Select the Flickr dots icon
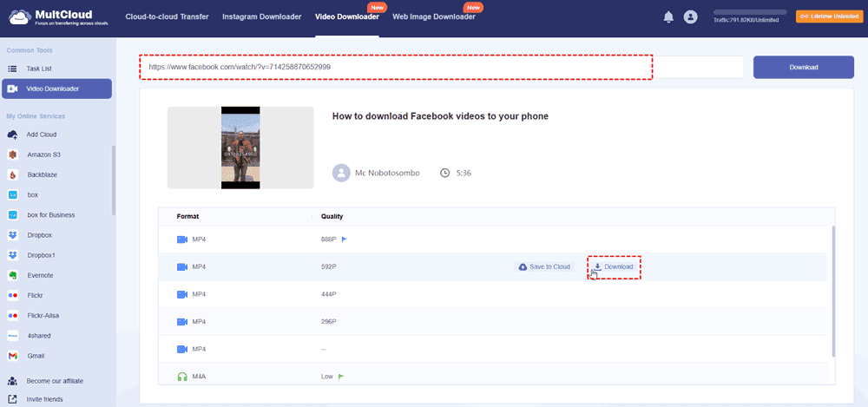Viewport: 868px width, 407px height. (x=12, y=295)
